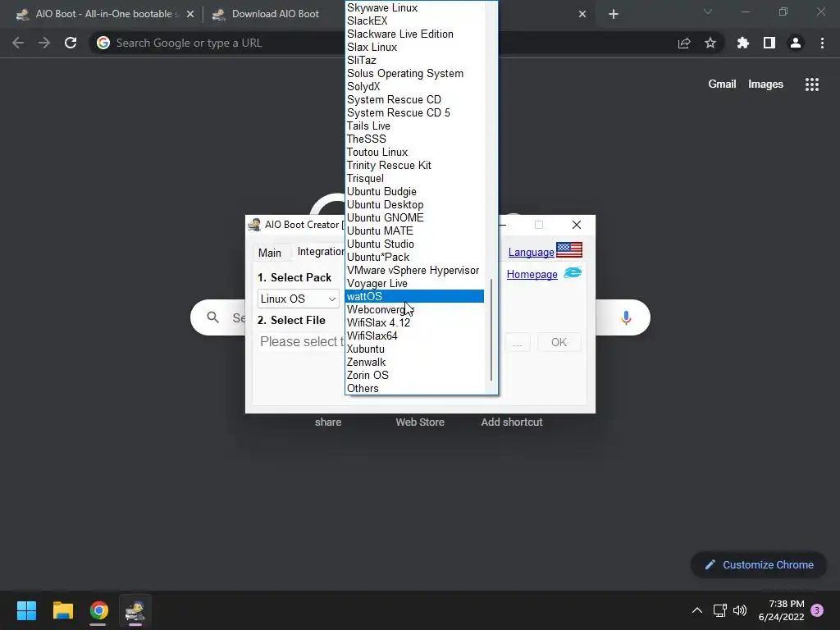Select Ubuntu MATE in list
This screenshot has height=630, width=840.
coord(414,231)
